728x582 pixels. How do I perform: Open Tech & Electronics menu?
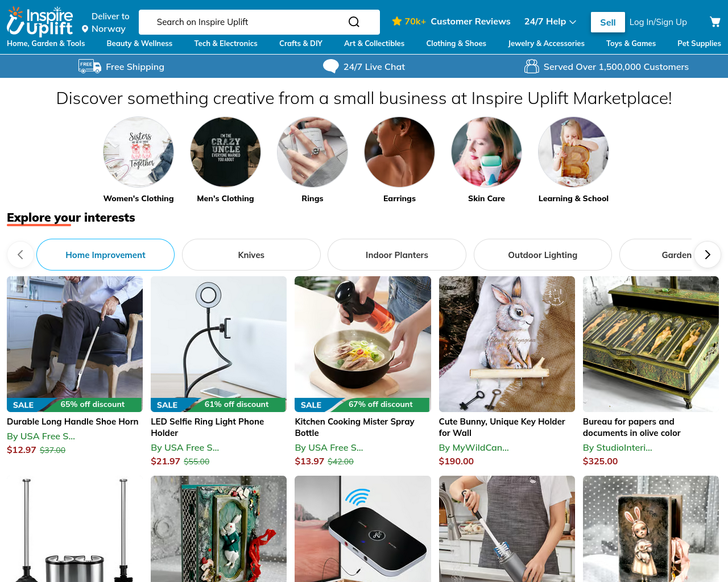click(x=226, y=43)
